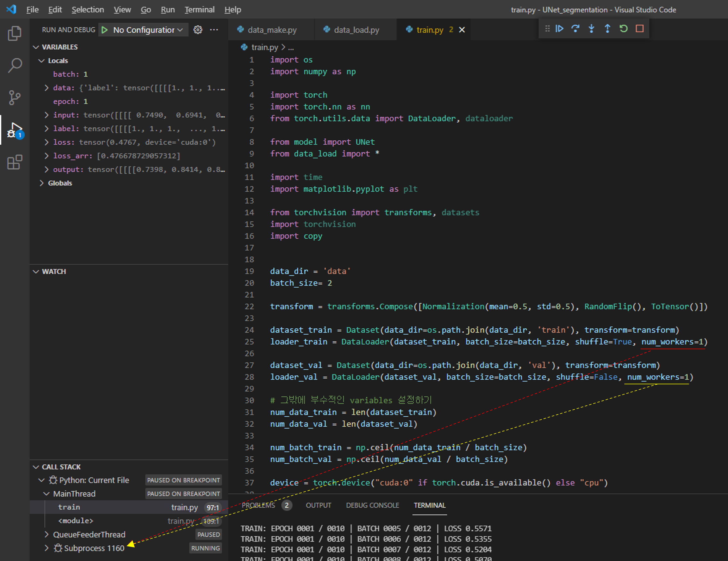Click the Step Out debug icon
The width and height of the screenshot is (728, 561).
point(607,29)
